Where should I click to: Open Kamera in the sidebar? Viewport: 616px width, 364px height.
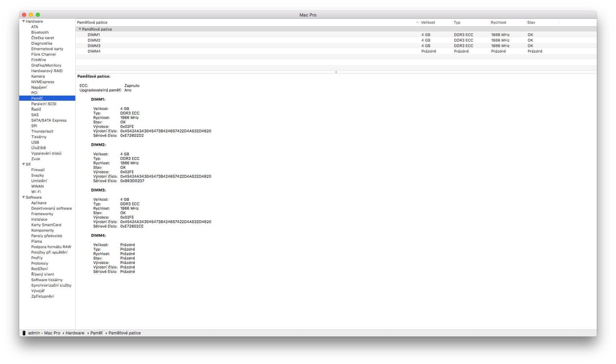38,76
